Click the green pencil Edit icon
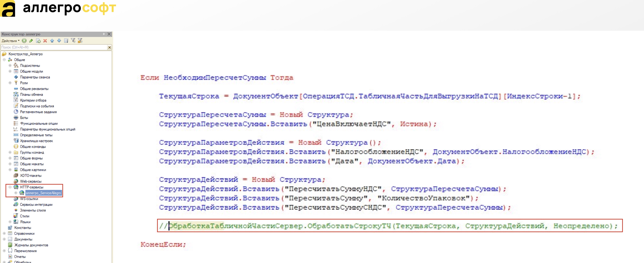Viewport: 644px width, 263px height. tap(31, 41)
